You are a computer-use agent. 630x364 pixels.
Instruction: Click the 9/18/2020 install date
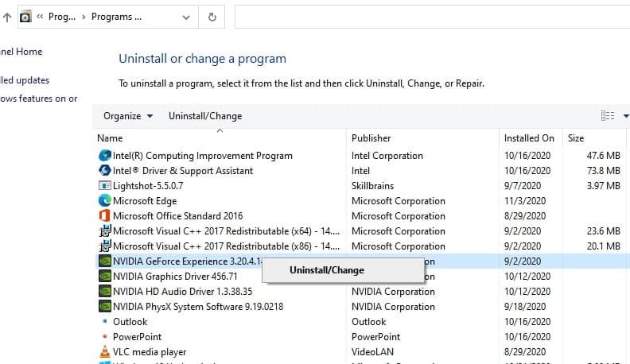click(x=525, y=307)
